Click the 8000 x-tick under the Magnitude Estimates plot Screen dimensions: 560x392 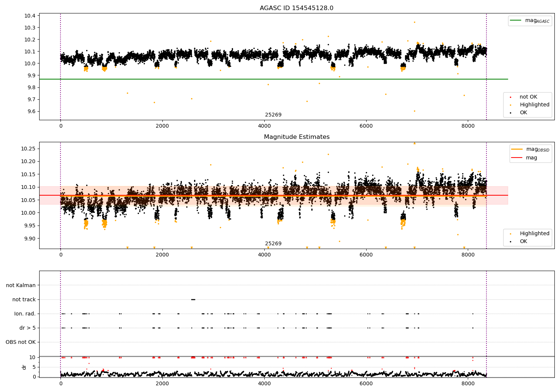pyautogui.click(x=468, y=255)
